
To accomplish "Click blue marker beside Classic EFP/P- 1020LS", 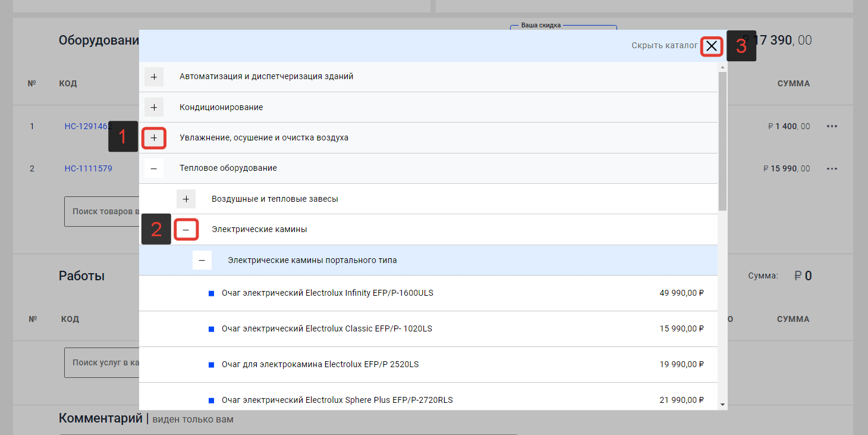I will pos(211,329).
